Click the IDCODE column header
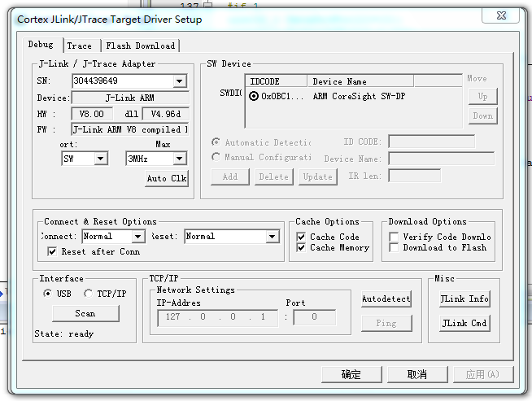The width and height of the screenshot is (532, 401). (x=277, y=81)
